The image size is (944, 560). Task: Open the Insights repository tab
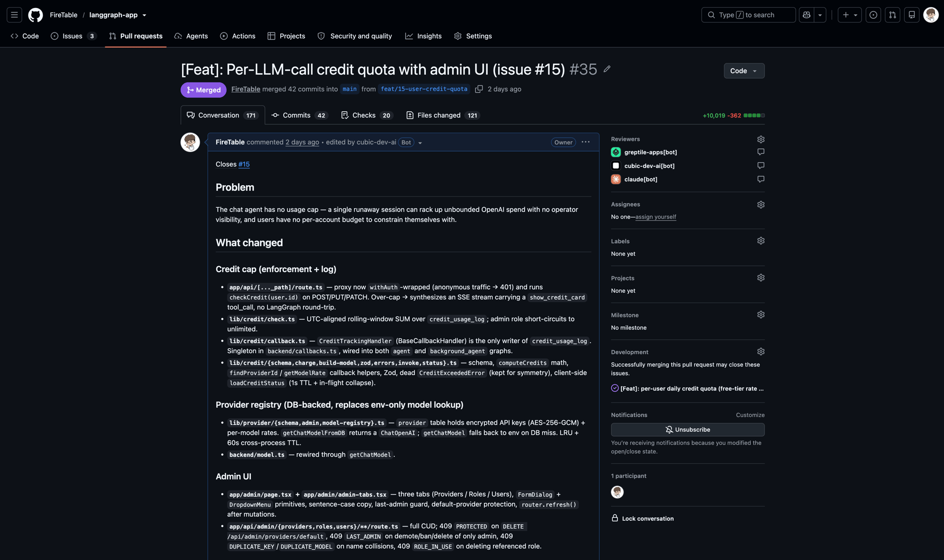(x=423, y=36)
